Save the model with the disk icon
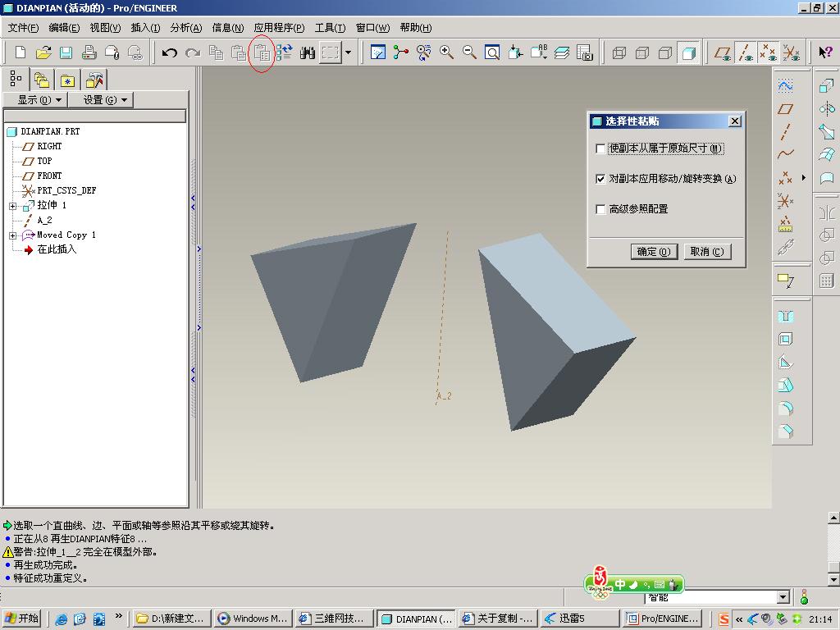The image size is (840, 630). [x=66, y=52]
